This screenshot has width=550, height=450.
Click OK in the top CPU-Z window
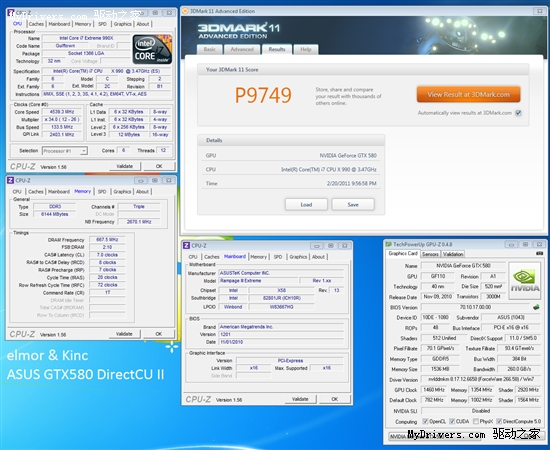159,166
